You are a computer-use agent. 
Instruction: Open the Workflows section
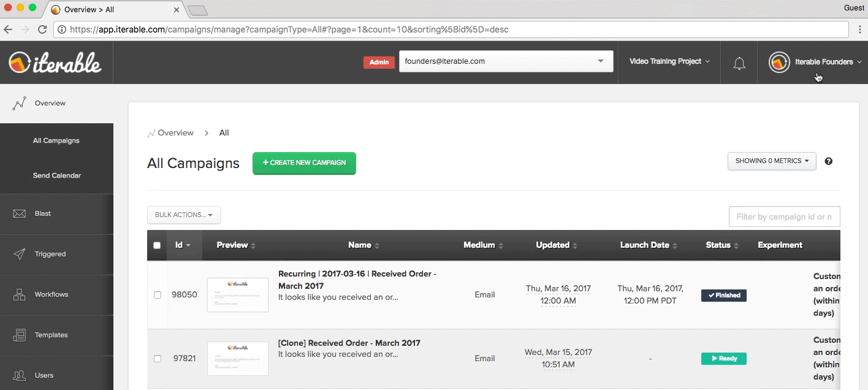tap(56, 294)
